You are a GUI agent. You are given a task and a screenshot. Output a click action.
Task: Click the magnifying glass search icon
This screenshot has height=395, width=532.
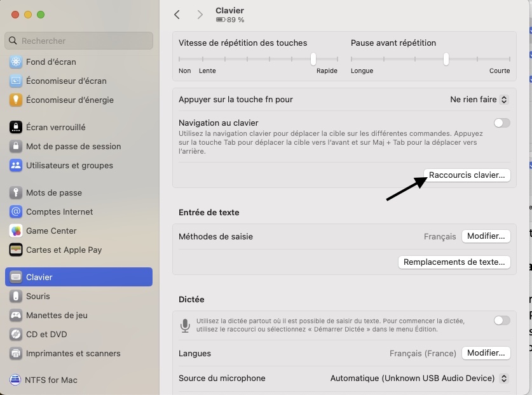[x=13, y=41]
